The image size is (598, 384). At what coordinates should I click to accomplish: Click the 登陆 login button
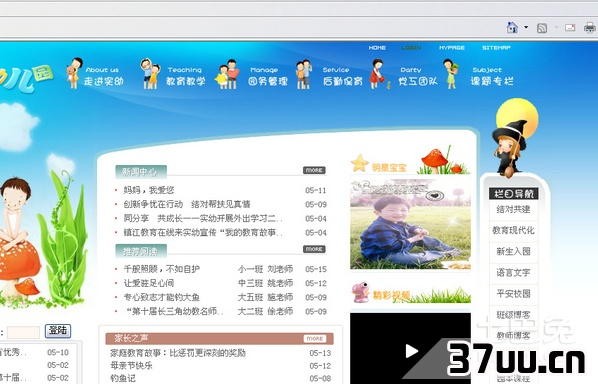58,331
